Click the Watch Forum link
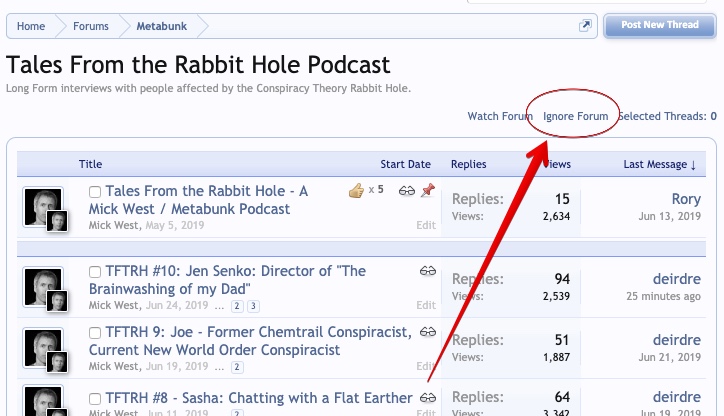 (x=499, y=116)
